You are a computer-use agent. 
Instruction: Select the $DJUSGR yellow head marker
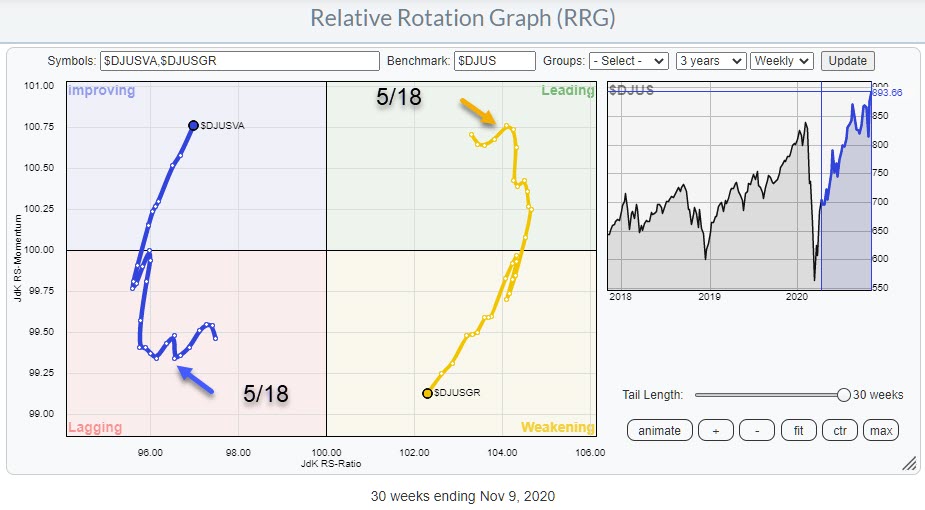point(427,393)
